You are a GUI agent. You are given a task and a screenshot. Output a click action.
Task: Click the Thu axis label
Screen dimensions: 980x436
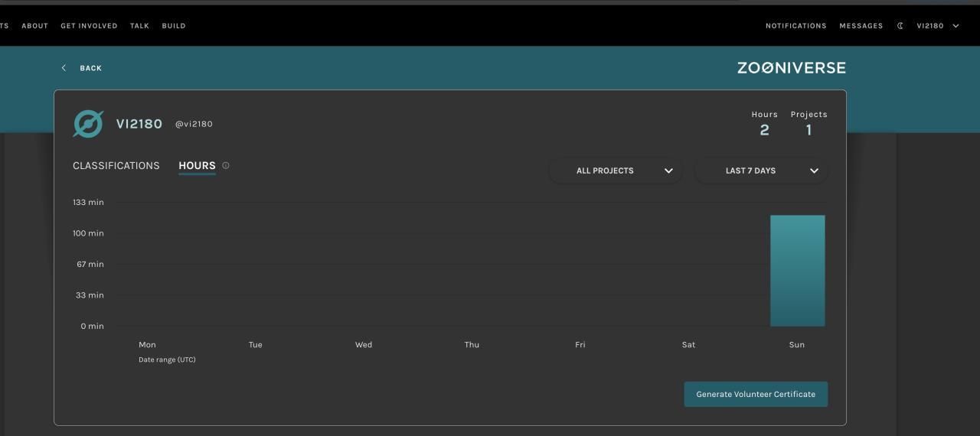click(x=472, y=345)
